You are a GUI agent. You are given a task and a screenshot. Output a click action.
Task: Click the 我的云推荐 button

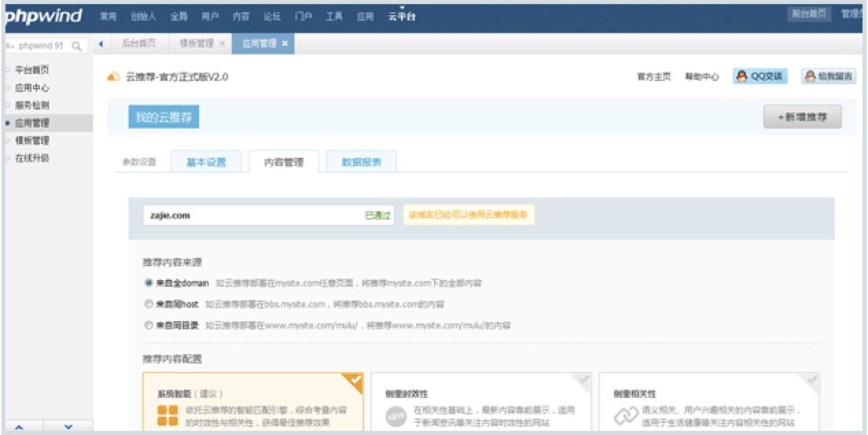163,117
